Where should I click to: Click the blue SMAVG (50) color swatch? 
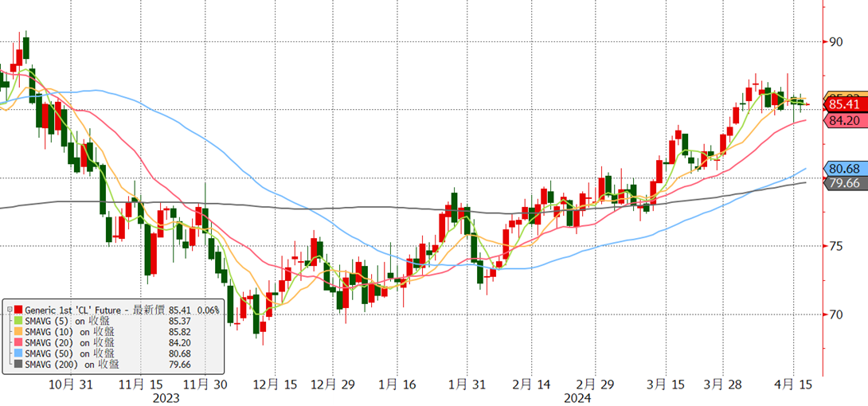(19, 353)
